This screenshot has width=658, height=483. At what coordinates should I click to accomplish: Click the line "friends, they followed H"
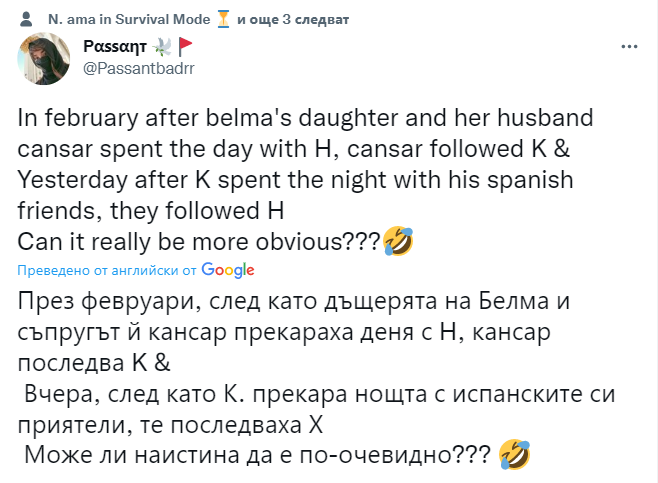click(152, 211)
